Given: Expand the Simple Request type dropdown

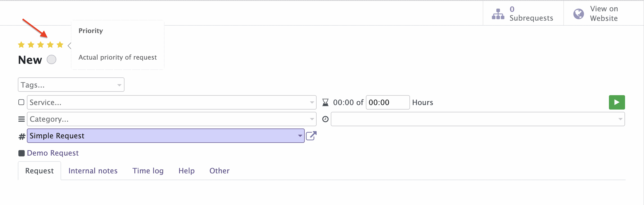Looking at the screenshot, I should 300,136.
